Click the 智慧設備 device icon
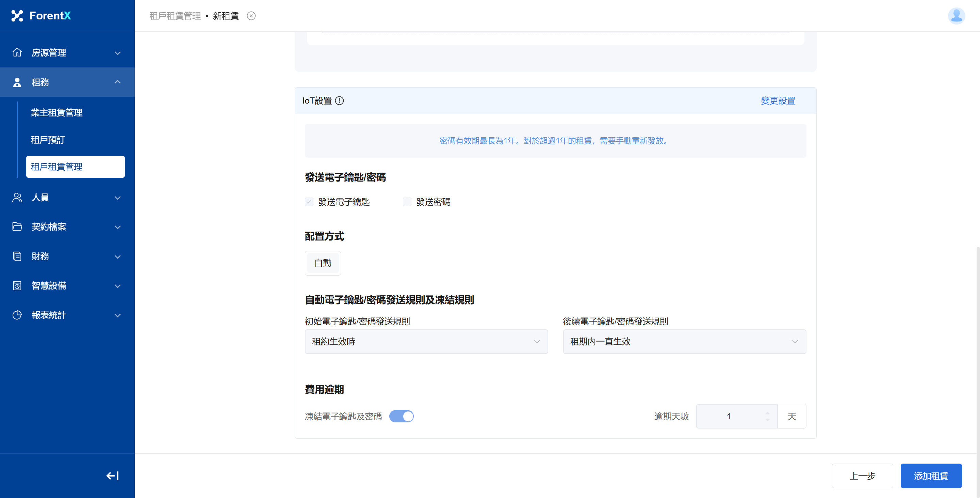The height and width of the screenshot is (498, 980). pos(17,285)
